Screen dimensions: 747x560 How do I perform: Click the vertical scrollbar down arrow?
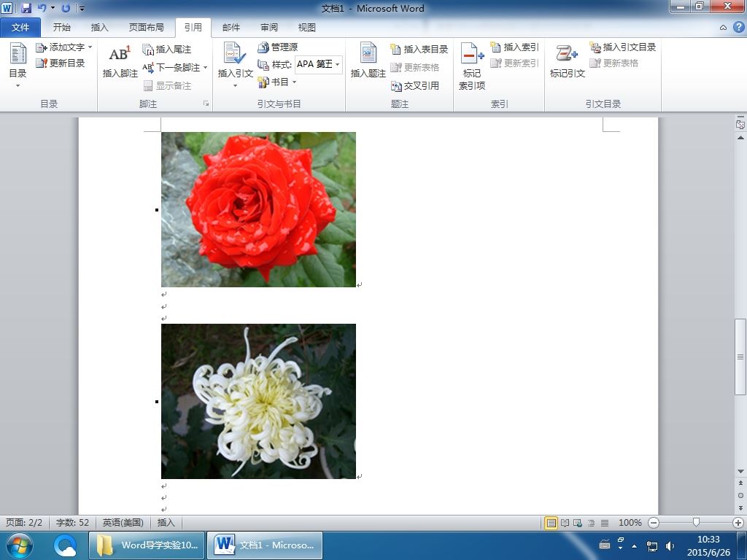740,472
